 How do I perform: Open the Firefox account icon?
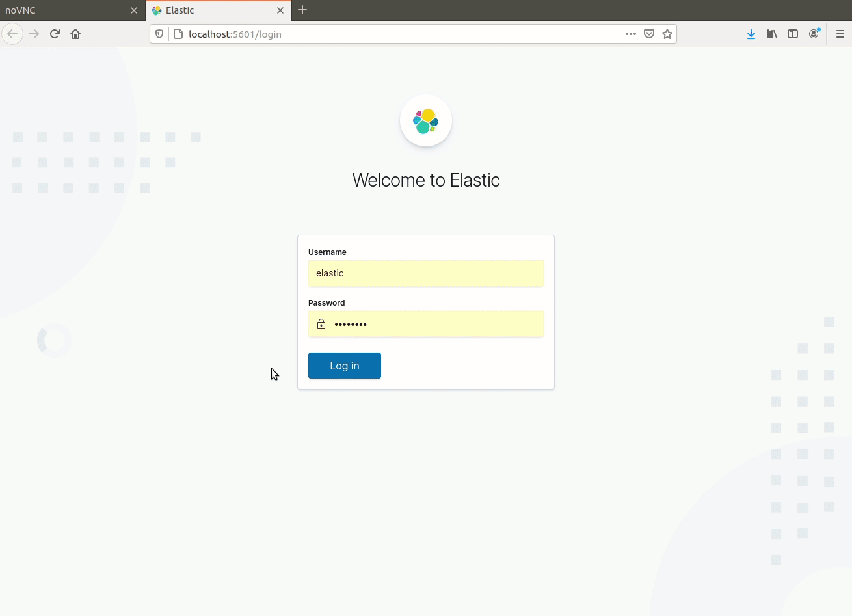point(814,34)
